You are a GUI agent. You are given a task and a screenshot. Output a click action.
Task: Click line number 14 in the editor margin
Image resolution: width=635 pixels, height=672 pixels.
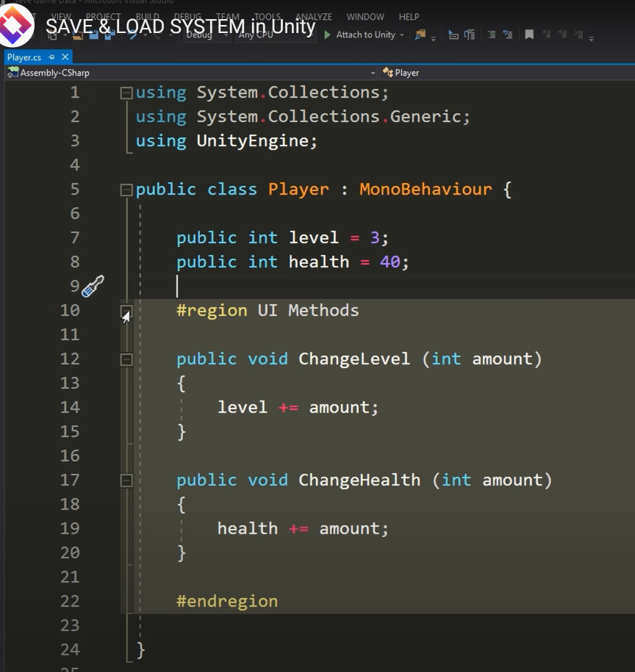[70, 407]
